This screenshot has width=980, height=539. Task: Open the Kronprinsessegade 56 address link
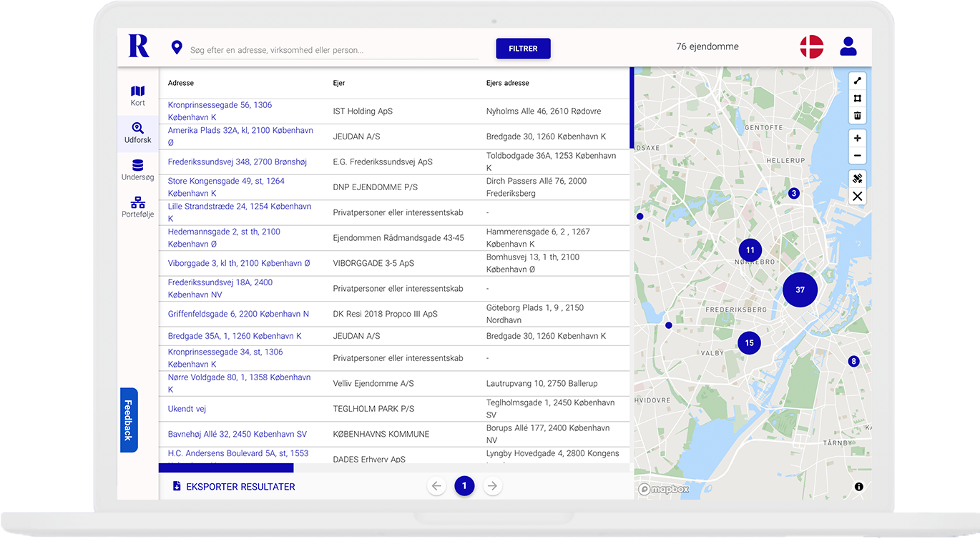pyautogui.click(x=220, y=105)
